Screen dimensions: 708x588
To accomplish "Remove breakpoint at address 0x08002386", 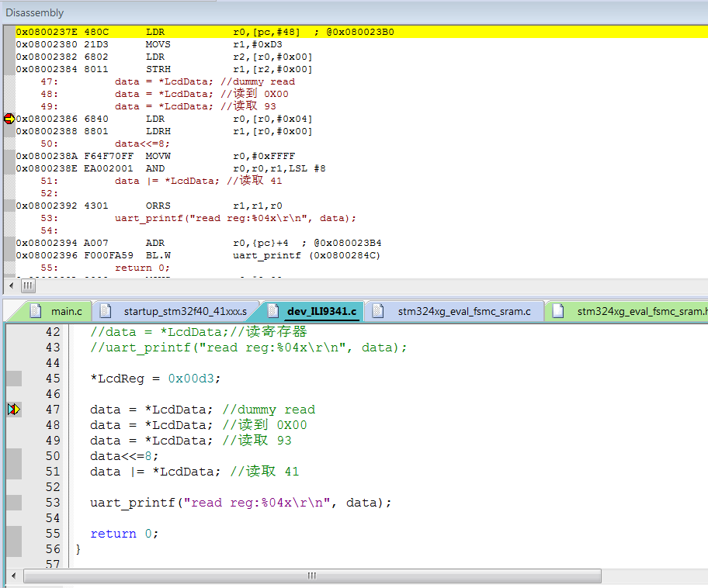I will click(x=9, y=119).
